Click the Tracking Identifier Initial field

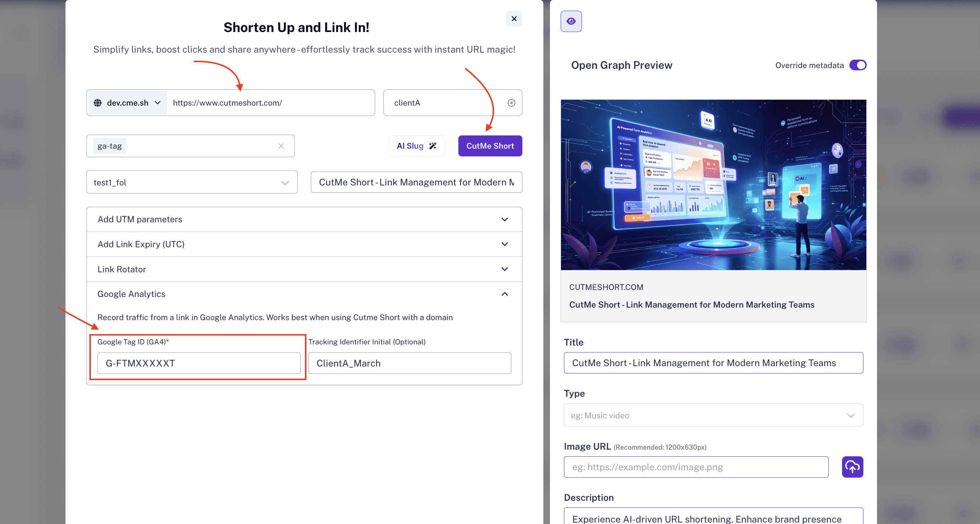(409, 363)
